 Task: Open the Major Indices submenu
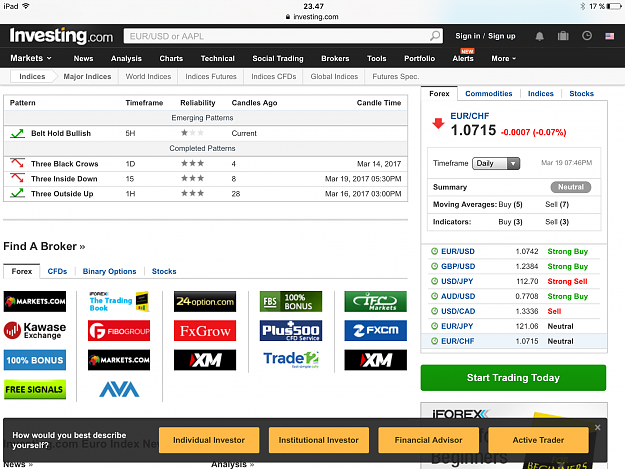point(87,77)
